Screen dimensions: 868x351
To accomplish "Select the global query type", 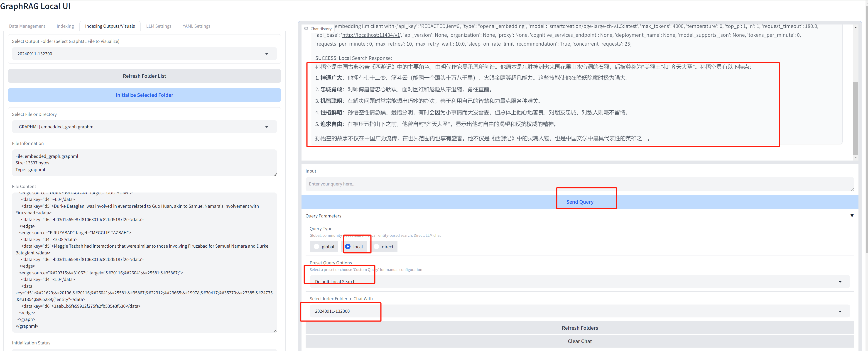I will pos(316,246).
